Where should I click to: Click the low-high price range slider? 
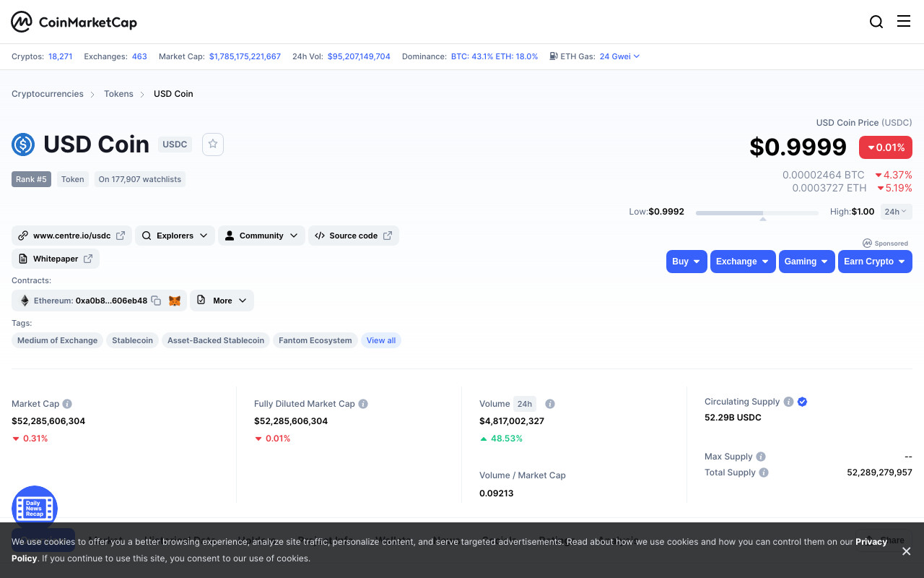[757, 212]
